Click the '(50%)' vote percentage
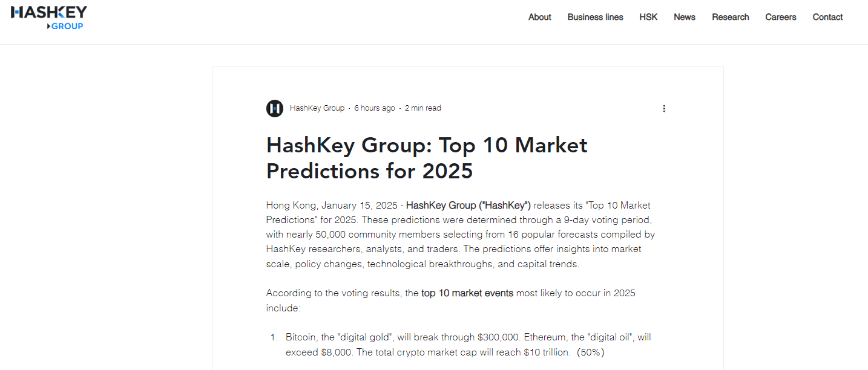868x370 pixels. (x=590, y=352)
